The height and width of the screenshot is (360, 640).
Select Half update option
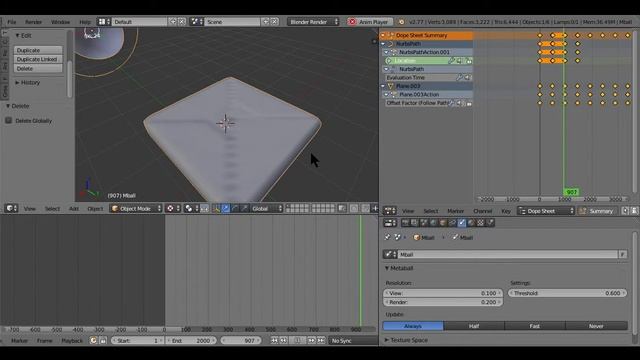point(474,326)
